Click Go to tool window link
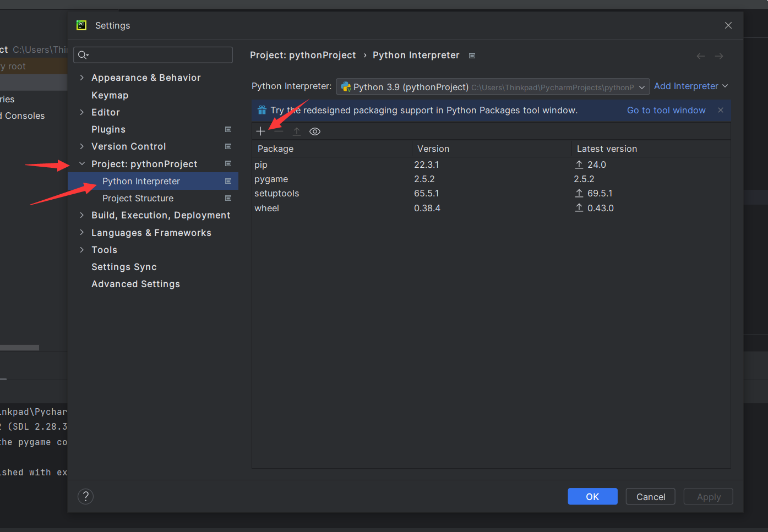768x532 pixels. (x=666, y=110)
